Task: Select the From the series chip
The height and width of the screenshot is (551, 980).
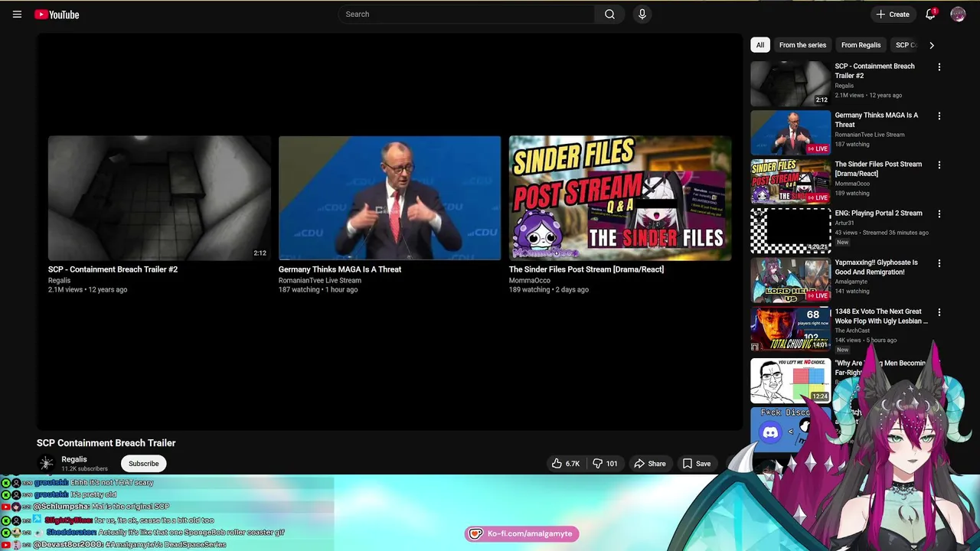Action: [802, 45]
